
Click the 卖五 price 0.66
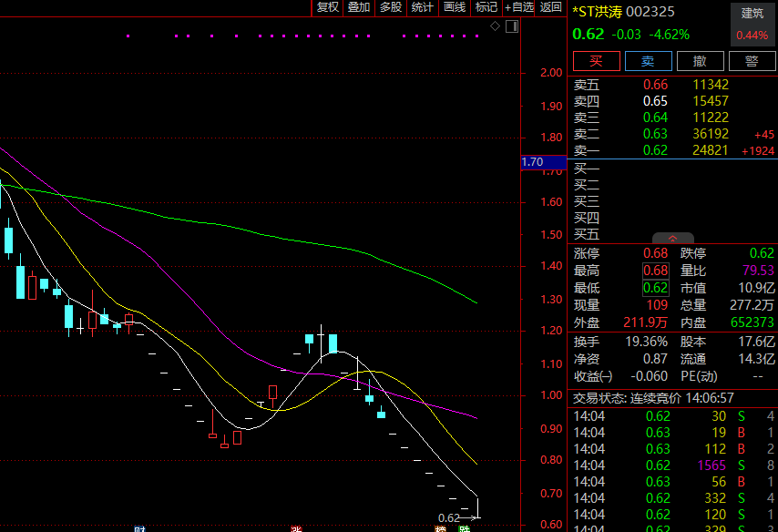(x=655, y=85)
